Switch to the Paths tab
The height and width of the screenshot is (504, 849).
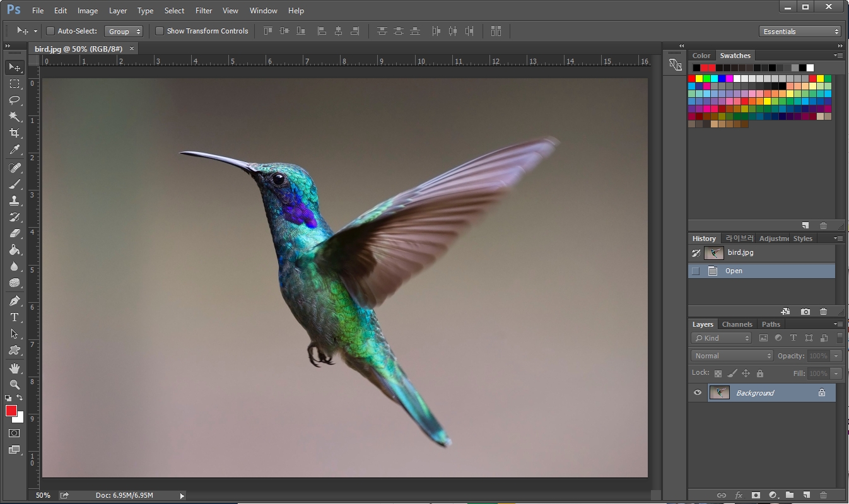pos(771,324)
